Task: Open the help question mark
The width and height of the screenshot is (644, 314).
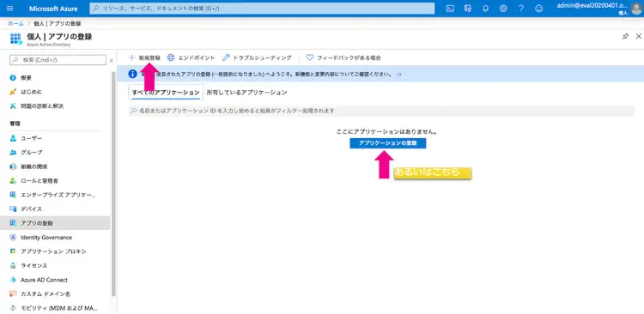Action: click(x=521, y=9)
